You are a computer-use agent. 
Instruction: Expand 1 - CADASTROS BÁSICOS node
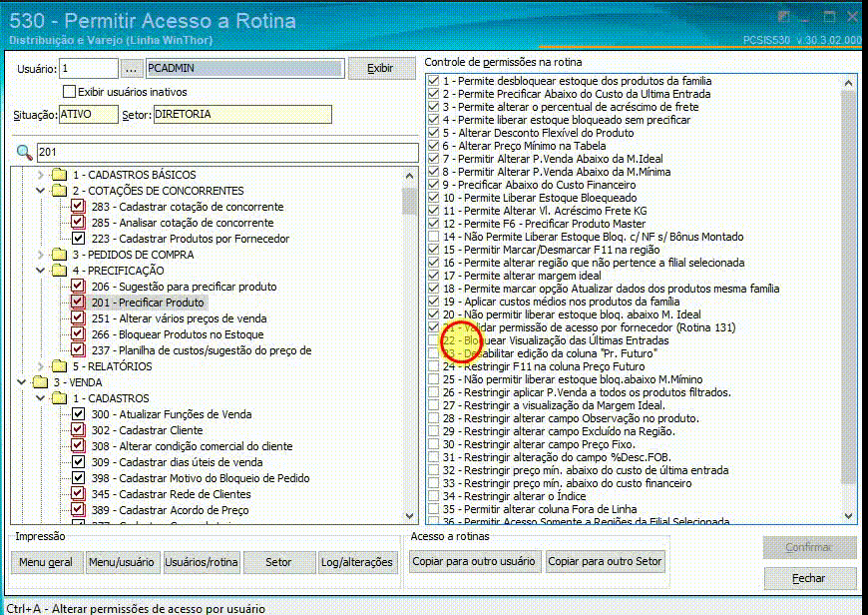41,175
